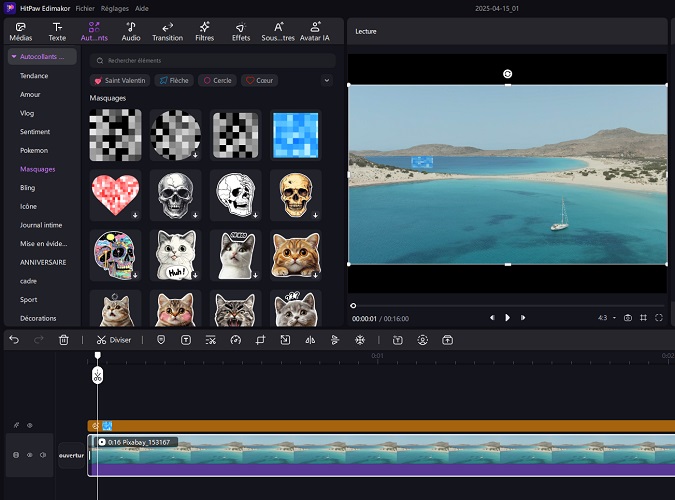The image size is (675, 500).
Task: Step to previous frame
Action: click(x=492, y=318)
